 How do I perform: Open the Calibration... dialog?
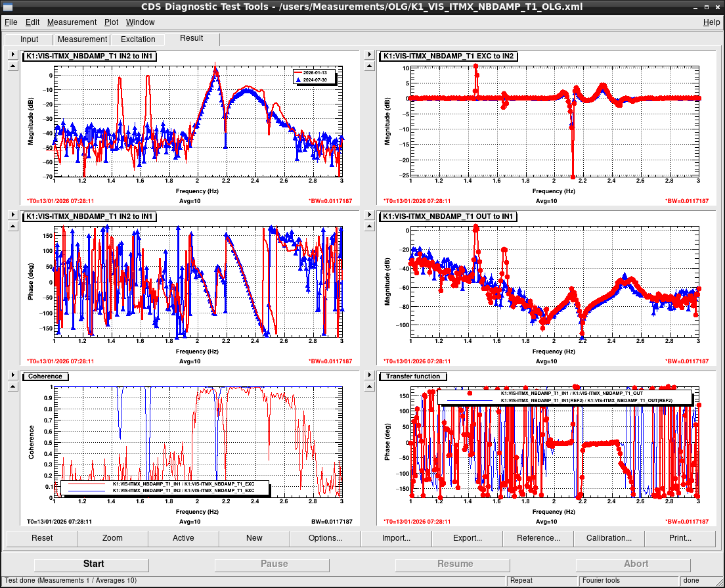(x=609, y=538)
